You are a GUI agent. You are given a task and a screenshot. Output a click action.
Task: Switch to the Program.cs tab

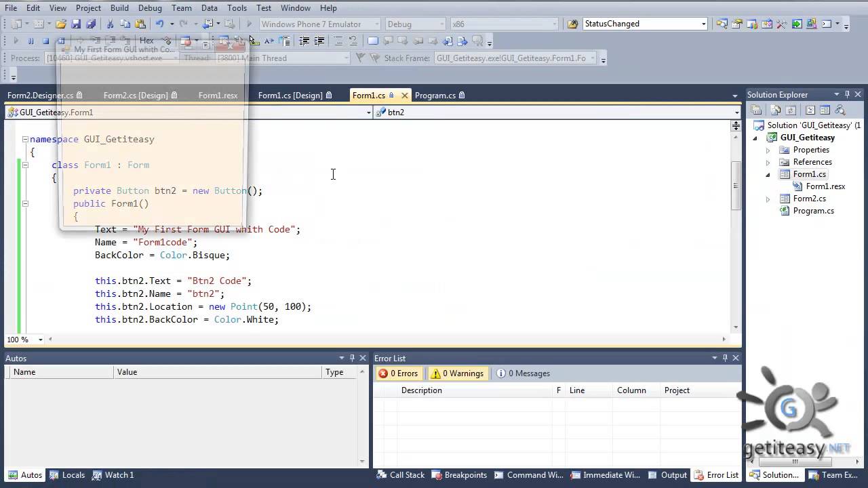[x=435, y=96]
